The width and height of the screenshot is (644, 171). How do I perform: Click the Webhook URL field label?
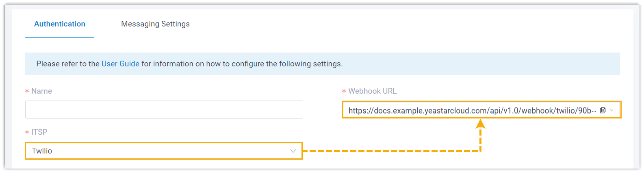(x=372, y=91)
